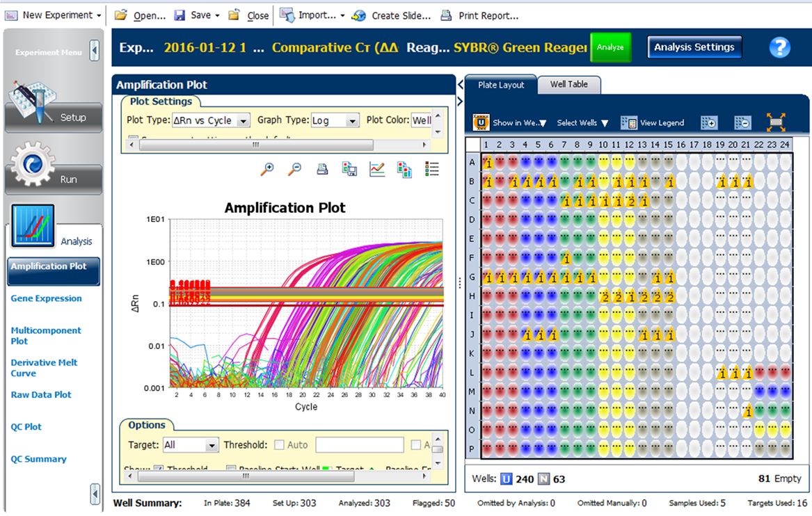Open the Graph Type dropdown
The width and height of the screenshot is (812, 516).
coord(352,120)
